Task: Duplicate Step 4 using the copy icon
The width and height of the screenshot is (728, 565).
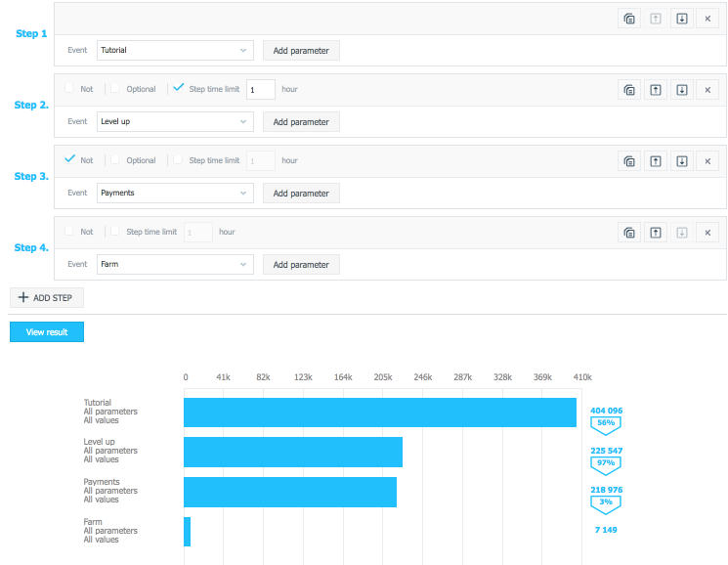Action: [x=630, y=233]
